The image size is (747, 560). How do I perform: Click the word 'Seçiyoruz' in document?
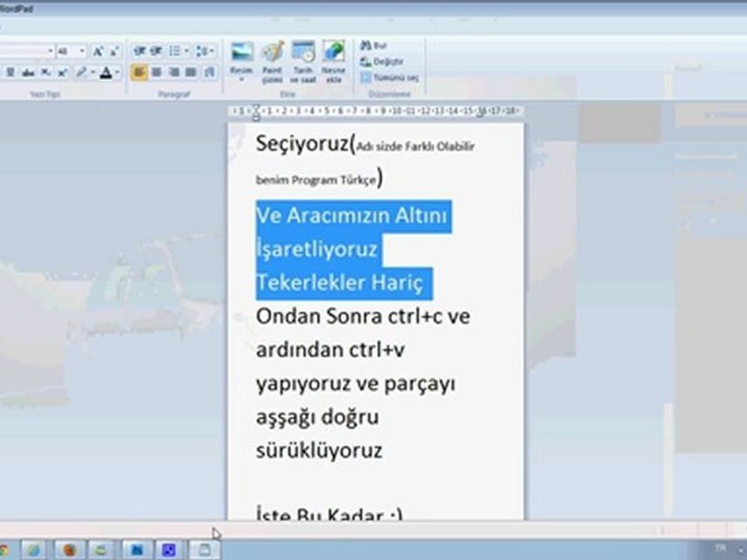tap(303, 143)
